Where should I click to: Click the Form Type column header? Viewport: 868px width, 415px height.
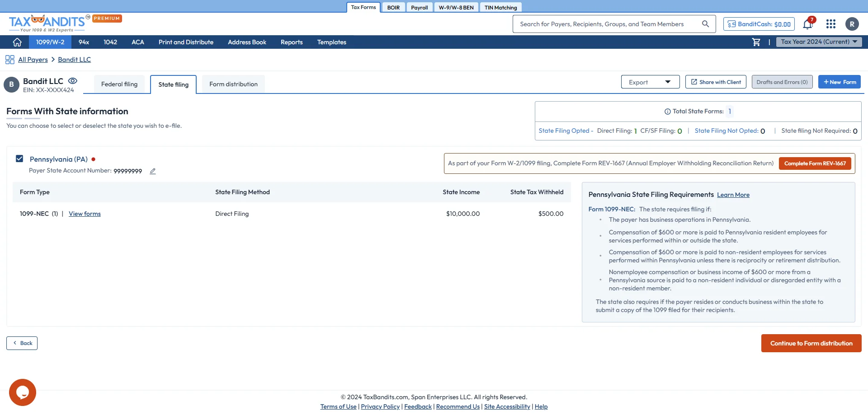[x=35, y=192]
